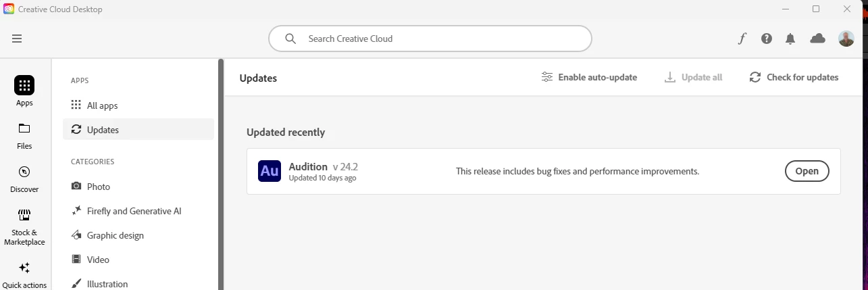Click Check for updates

794,77
